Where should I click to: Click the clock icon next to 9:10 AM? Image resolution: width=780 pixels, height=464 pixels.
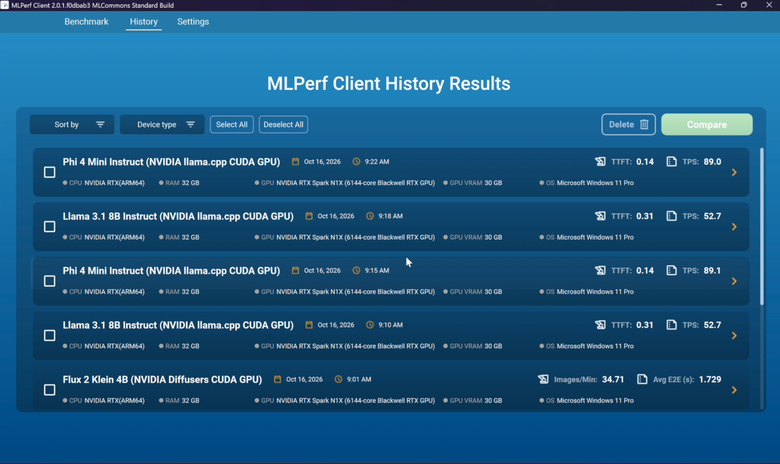[370, 325]
